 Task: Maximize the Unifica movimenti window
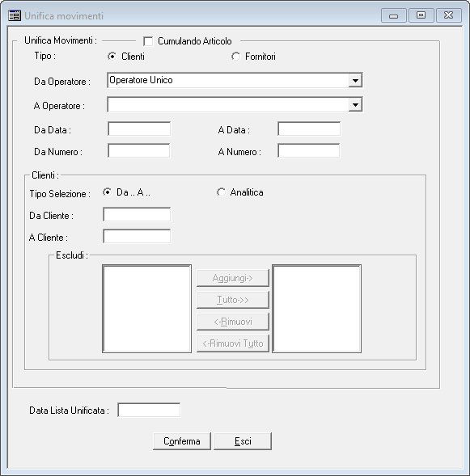coord(421,15)
